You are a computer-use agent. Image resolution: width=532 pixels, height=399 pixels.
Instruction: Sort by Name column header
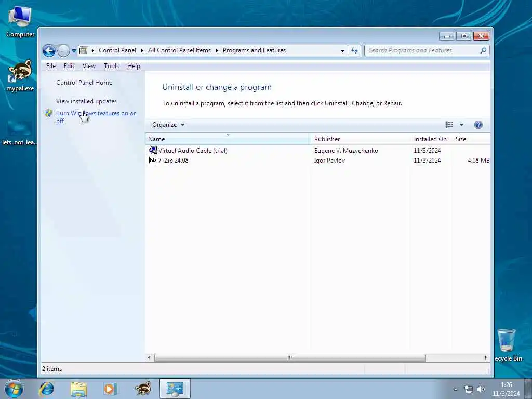(x=228, y=139)
